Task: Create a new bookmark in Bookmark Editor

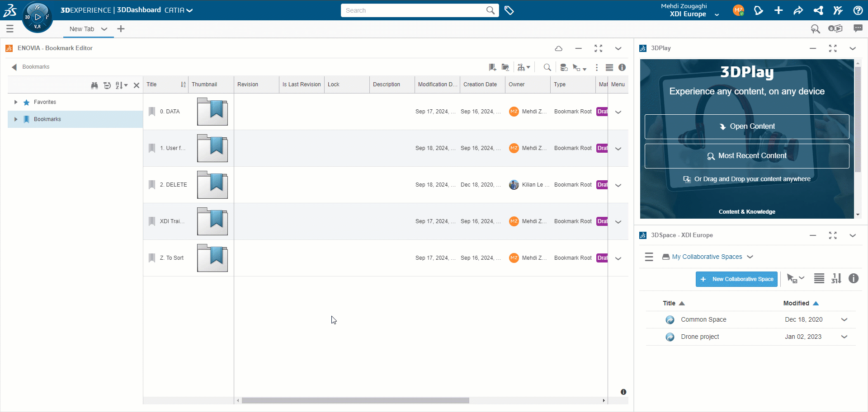Action: pos(492,67)
